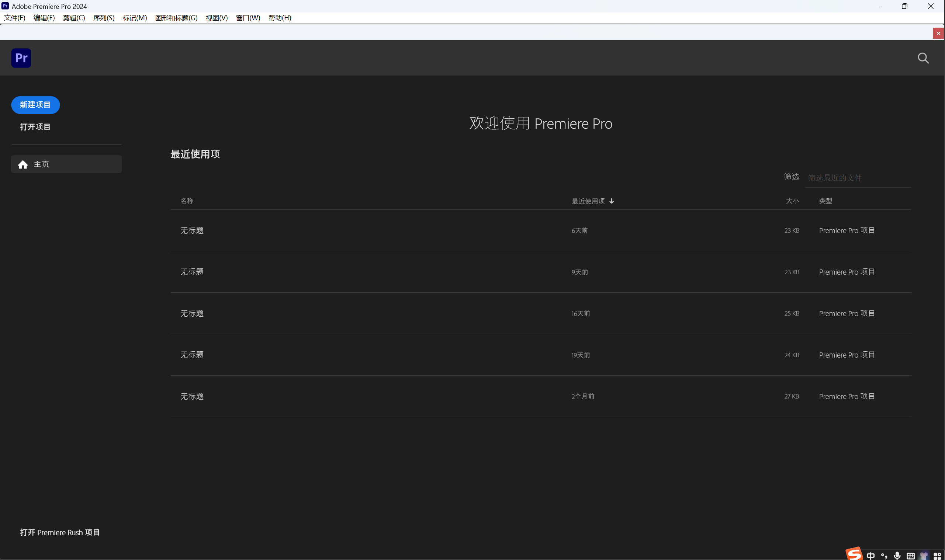Screen dimensions: 945x560
Task: Minimize the Premiere Pro window
Action: point(879,6)
